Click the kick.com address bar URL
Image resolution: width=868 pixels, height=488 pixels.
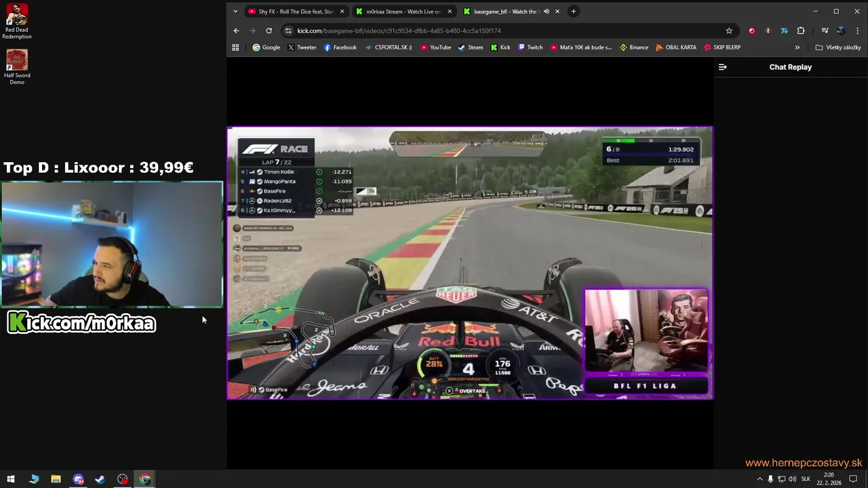click(399, 30)
